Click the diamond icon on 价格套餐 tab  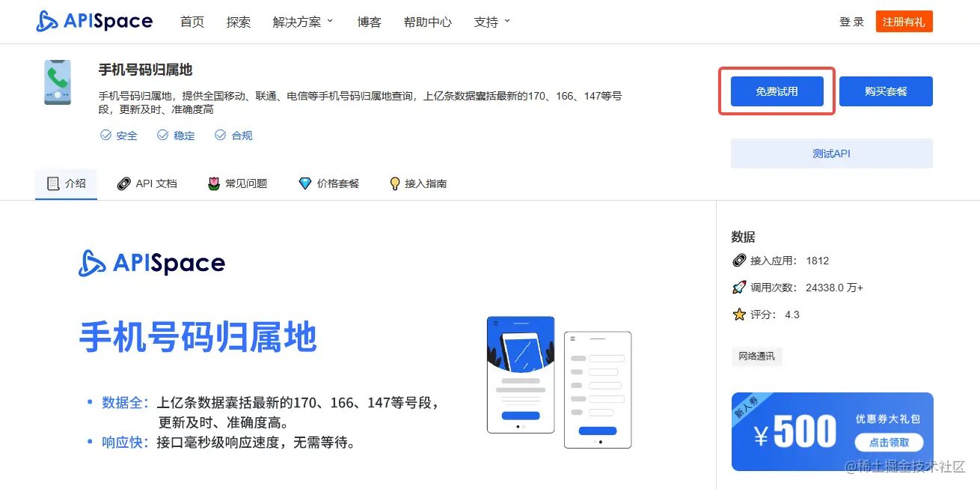pyautogui.click(x=304, y=183)
